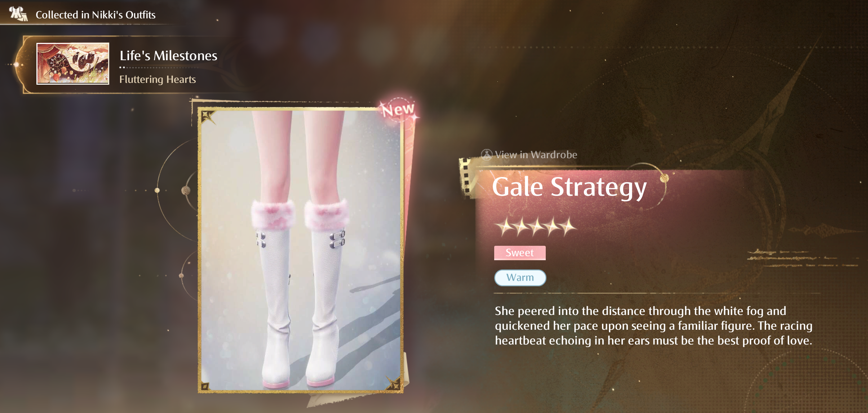Click the Life's Milestones outfit title
This screenshot has height=413, width=868.
[168, 55]
